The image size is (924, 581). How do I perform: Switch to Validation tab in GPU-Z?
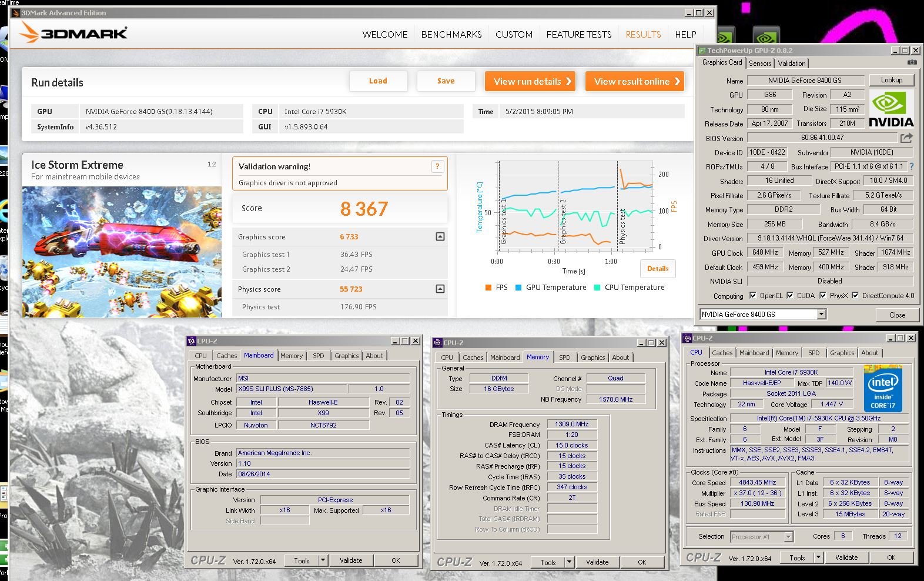(792, 63)
